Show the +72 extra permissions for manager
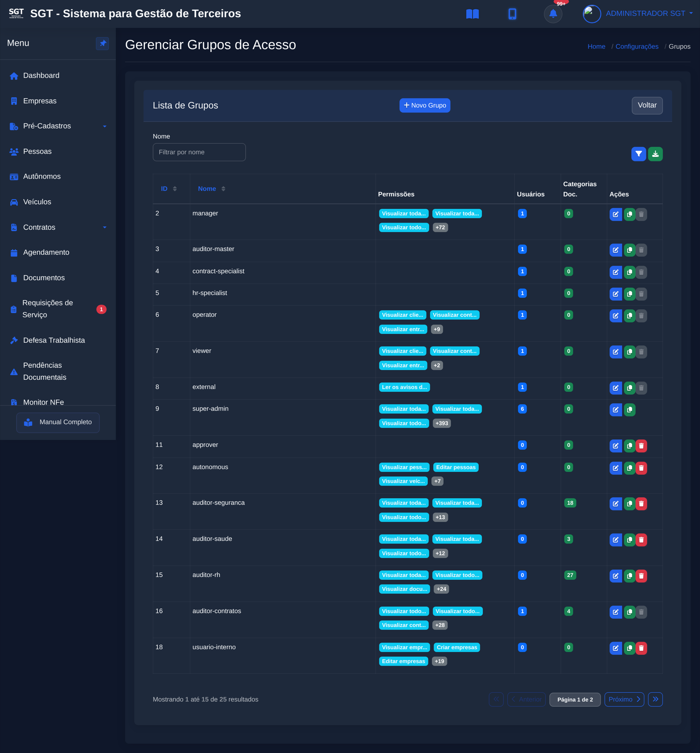The width and height of the screenshot is (700, 753). (x=440, y=228)
